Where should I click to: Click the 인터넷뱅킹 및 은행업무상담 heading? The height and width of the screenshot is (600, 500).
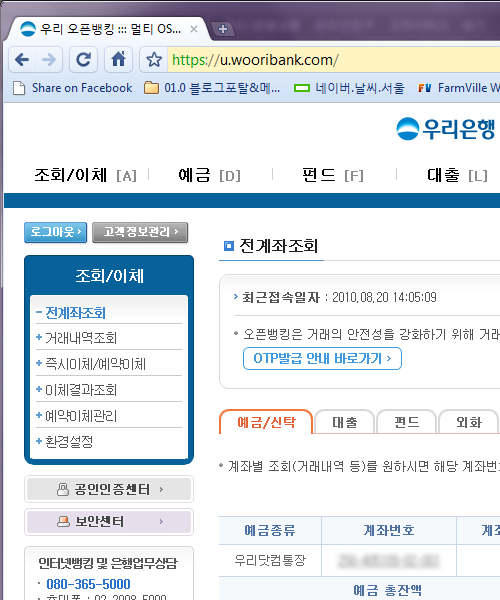pyautogui.click(x=108, y=563)
